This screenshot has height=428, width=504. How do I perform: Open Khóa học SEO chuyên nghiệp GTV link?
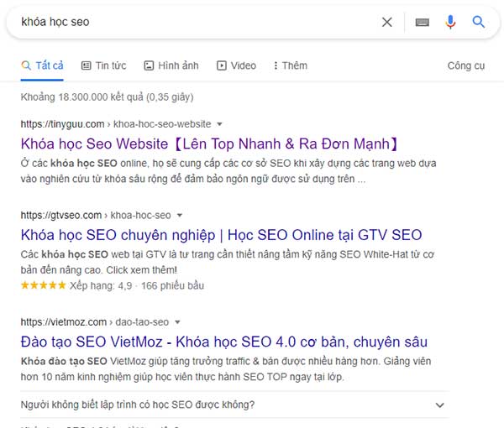(221, 235)
